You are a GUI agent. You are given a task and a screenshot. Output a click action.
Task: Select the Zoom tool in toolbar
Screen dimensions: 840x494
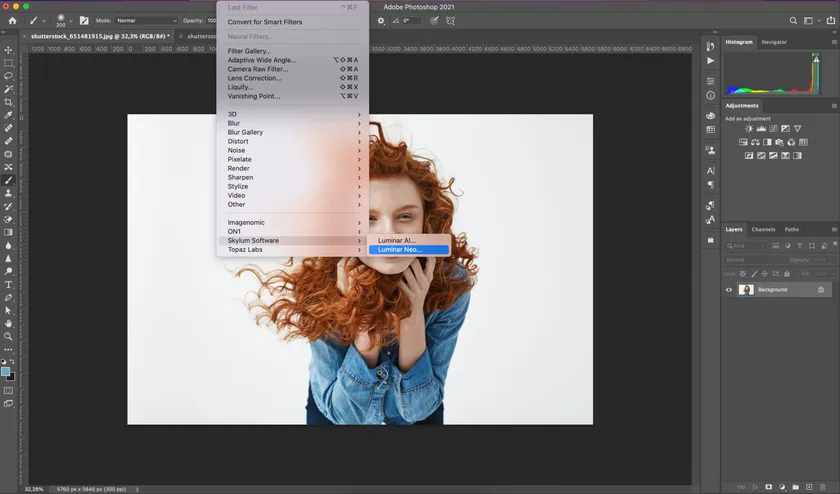[x=8, y=336]
